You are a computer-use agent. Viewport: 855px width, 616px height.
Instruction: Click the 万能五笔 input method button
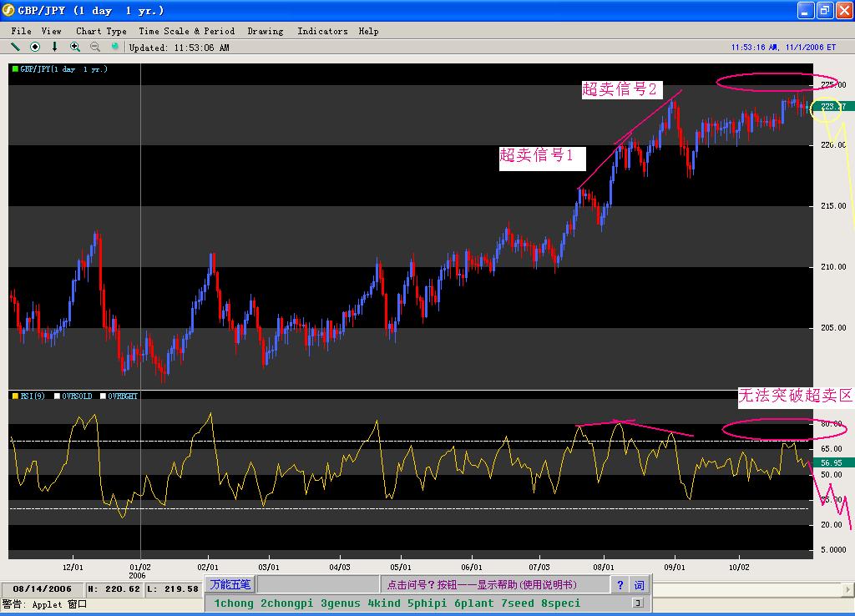click(230, 585)
